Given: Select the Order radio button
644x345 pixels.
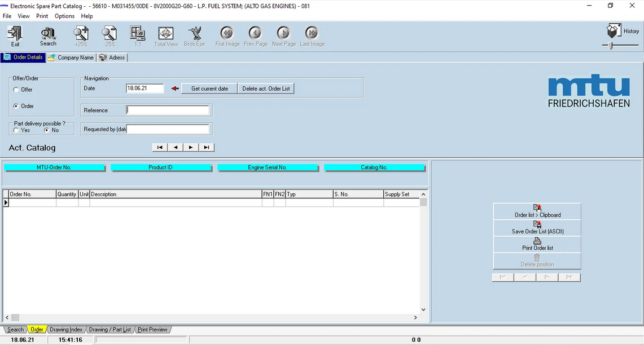Looking at the screenshot, I should pyautogui.click(x=16, y=106).
